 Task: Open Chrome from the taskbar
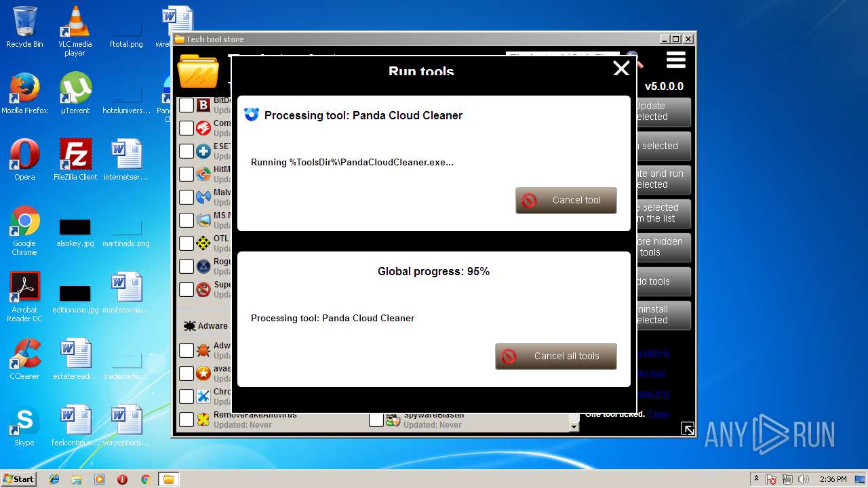[145, 479]
